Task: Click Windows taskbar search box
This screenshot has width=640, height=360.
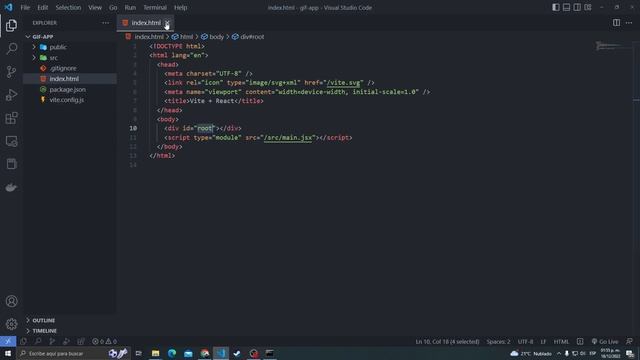Action: point(73,353)
